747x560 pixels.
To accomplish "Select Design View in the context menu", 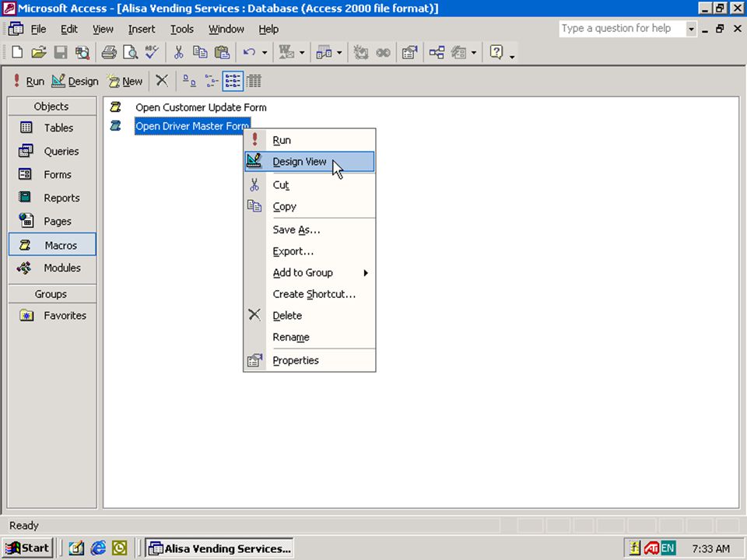I will 310,162.
